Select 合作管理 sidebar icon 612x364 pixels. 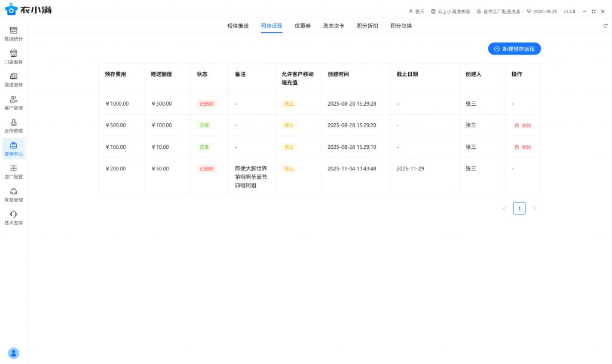[x=13, y=126]
